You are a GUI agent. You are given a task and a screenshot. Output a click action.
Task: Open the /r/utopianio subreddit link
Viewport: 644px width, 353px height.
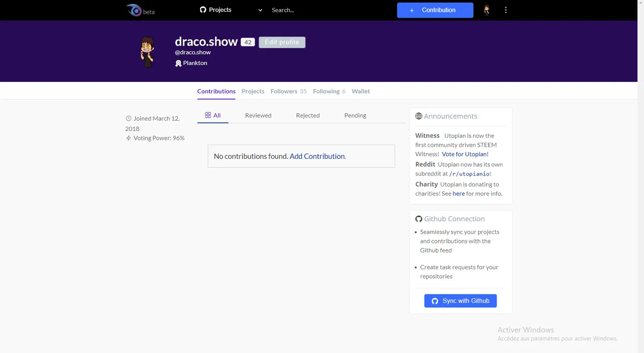tap(469, 173)
